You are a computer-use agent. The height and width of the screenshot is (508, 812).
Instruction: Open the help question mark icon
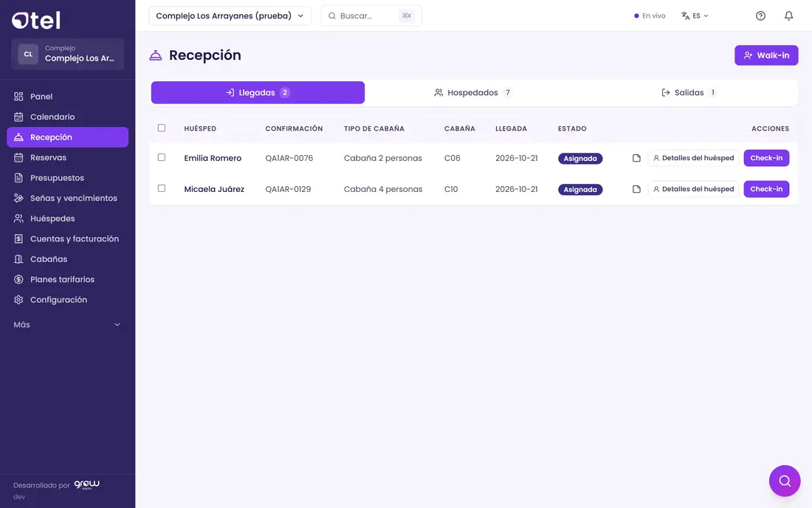coord(760,16)
